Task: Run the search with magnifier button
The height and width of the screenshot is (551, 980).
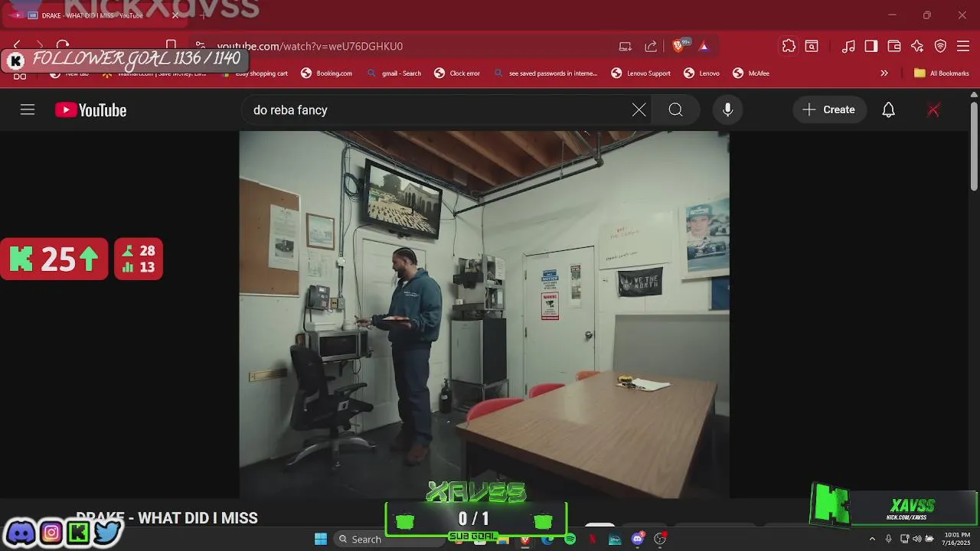Action: pos(675,110)
